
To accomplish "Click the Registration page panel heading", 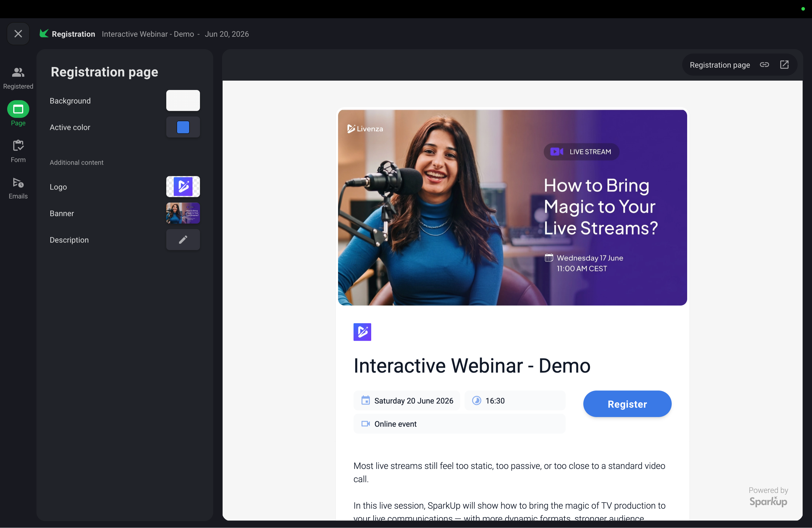I will (x=104, y=72).
